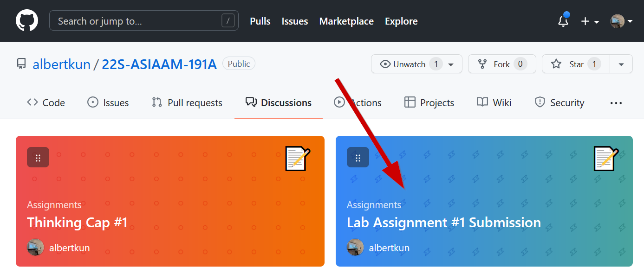This screenshot has height=274, width=644.
Task: Open the notifications bell
Action: pos(563,21)
